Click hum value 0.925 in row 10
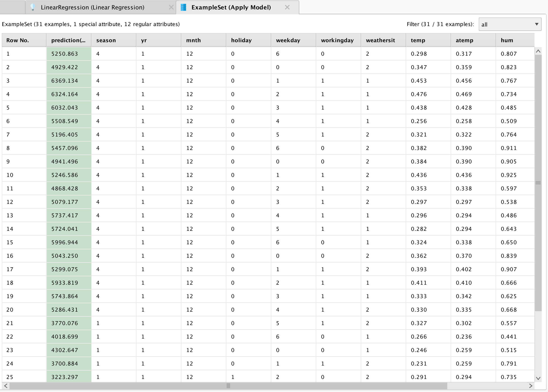This screenshot has width=548, height=392. coord(515,175)
